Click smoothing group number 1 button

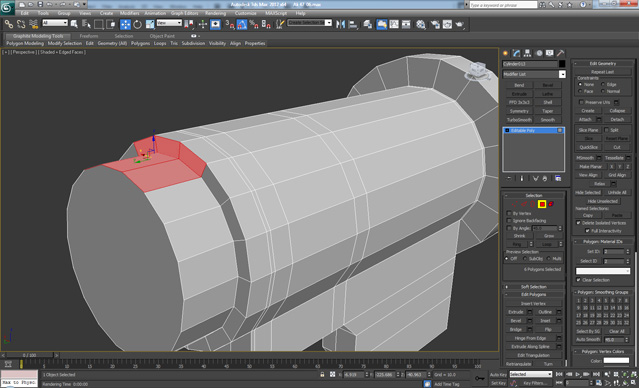click(578, 301)
